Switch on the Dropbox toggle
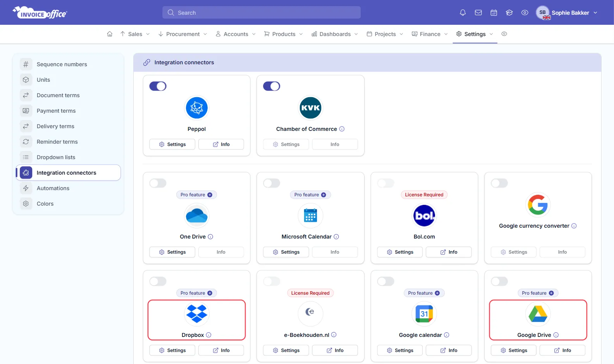Screen dimensions: 614x364 click(158, 281)
